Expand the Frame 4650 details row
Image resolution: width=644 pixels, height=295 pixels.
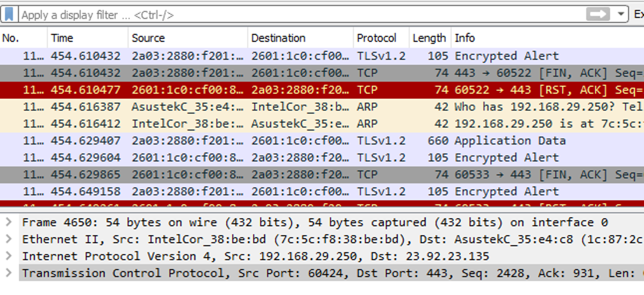[x=8, y=222]
